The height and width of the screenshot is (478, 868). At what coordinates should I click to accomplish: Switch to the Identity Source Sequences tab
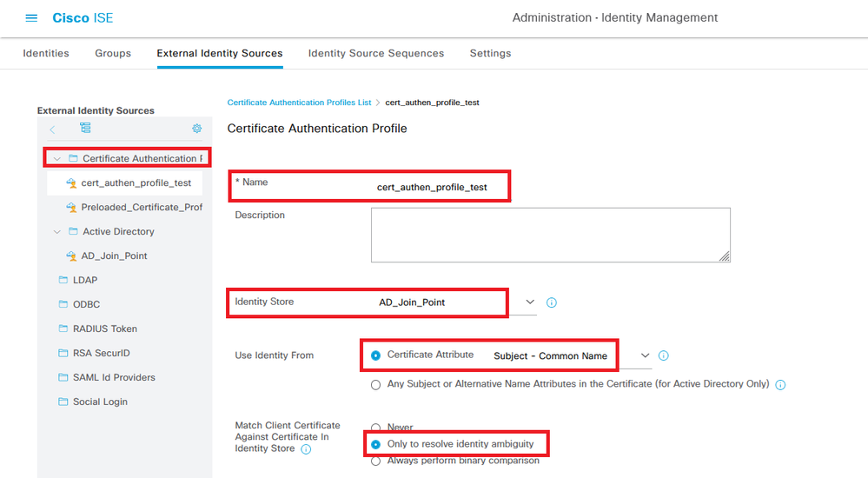pos(376,53)
